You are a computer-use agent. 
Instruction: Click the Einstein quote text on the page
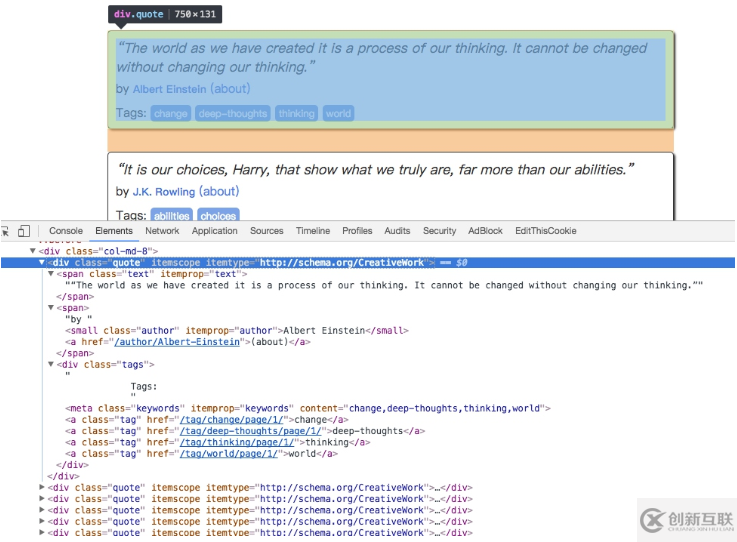382,57
